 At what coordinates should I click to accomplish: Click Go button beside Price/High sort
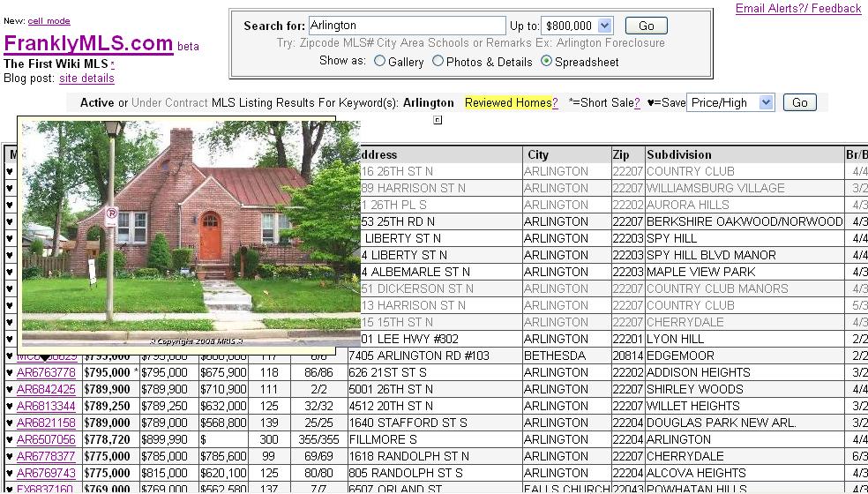(x=799, y=102)
